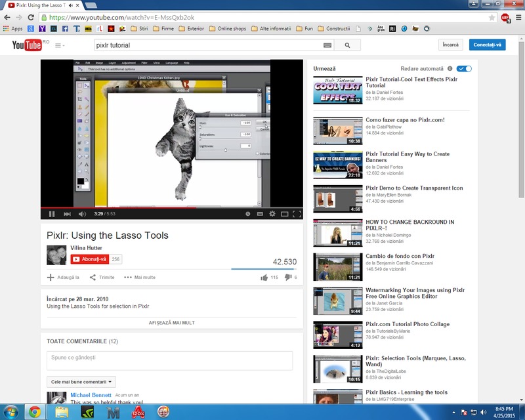The height and width of the screenshot is (420, 525).
Task: Seek on the red video progress bar
Action: point(172,207)
